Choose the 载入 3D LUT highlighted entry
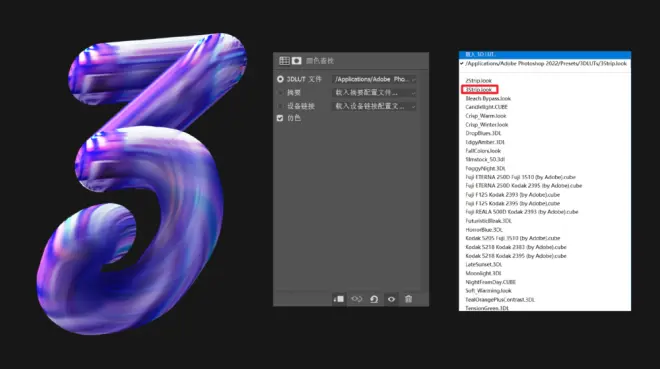Image resolution: width=660 pixels, height=369 pixels. (x=545, y=54)
